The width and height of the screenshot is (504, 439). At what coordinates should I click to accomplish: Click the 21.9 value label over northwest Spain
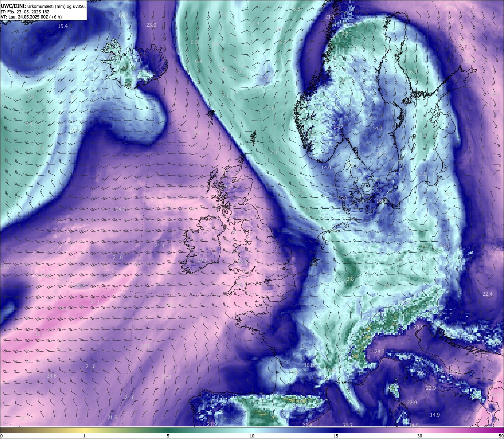(x=212, y=424)
